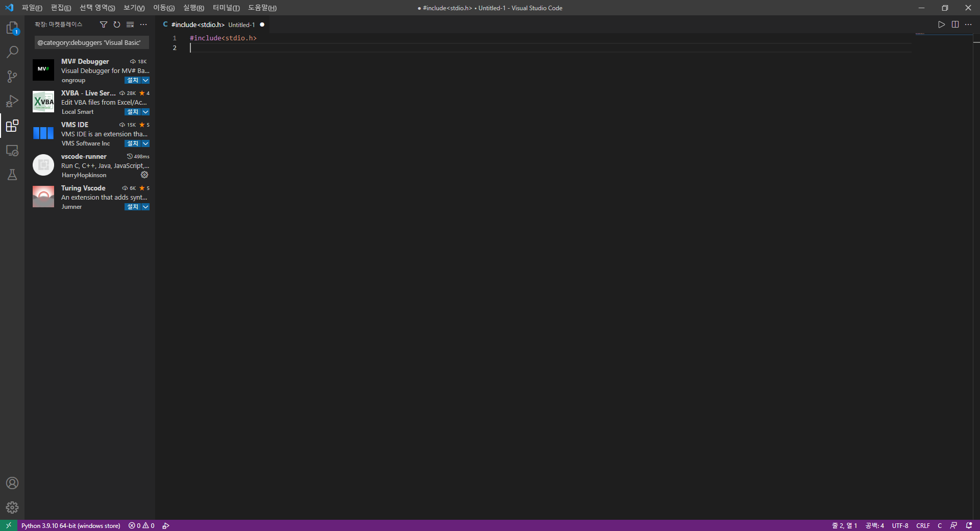The height and width of the screenshot is (531, 980).
Task: Open the Manage gear icon
Action: [12, 508]
